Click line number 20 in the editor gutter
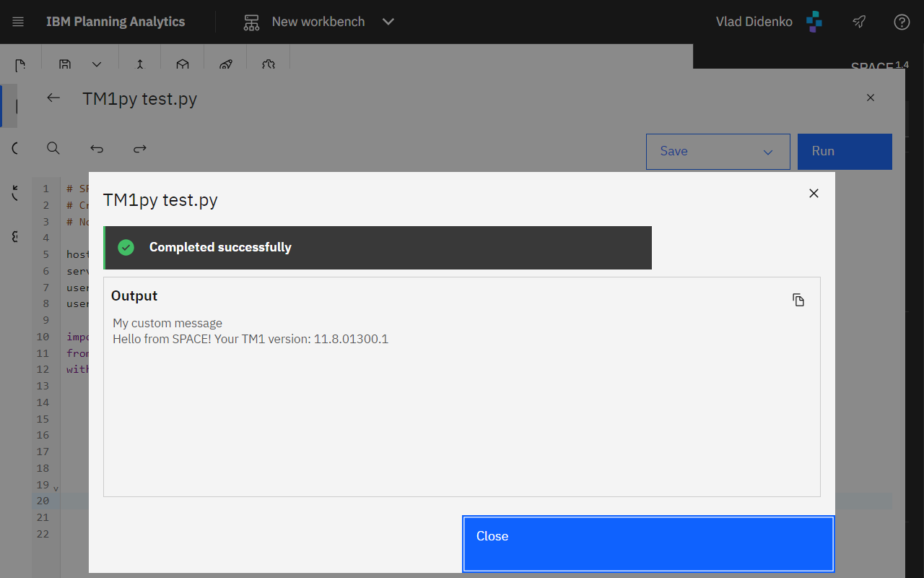924x578 pixels. pyautogui.click(x=43, y=501)
